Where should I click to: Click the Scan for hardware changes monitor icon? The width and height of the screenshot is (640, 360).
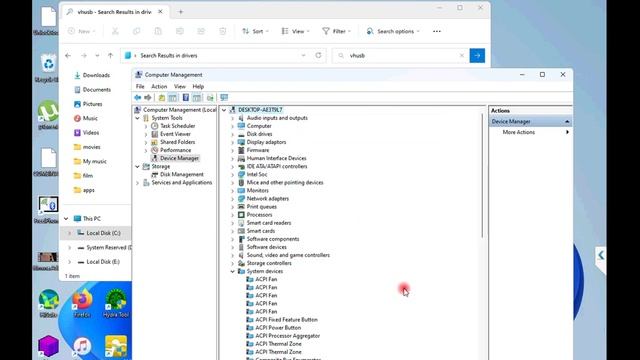pyautogui.click(x=224, y=98)
